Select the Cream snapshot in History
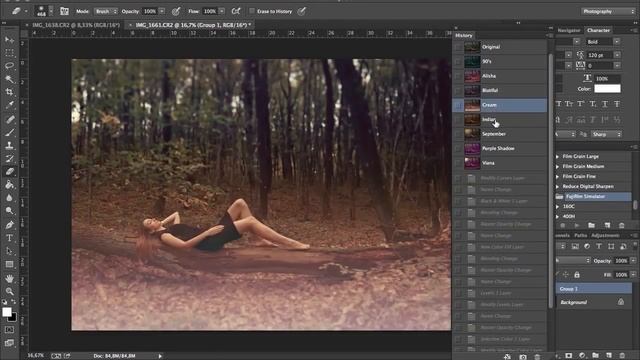Screen dimensions: 640x360 click(500, 105)
